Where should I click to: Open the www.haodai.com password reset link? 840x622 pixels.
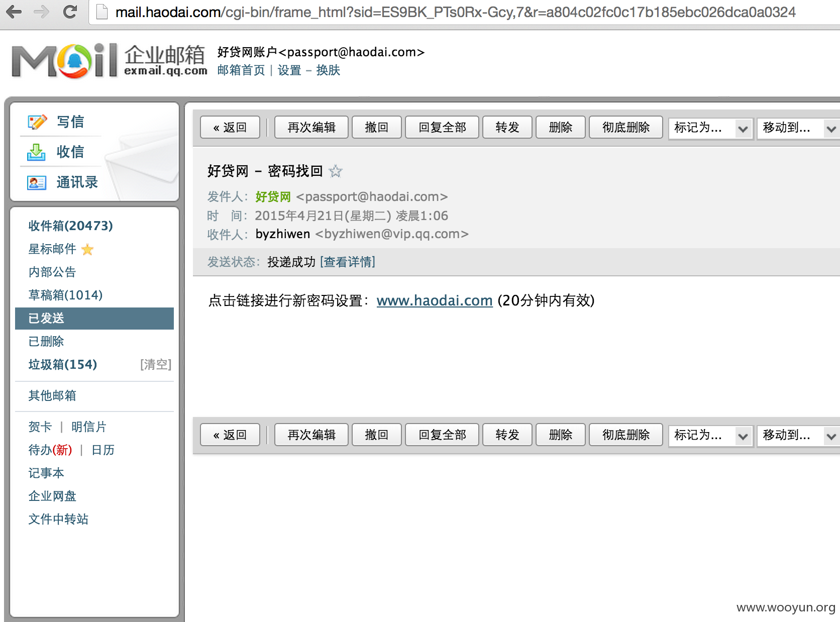tap(435, 301)
